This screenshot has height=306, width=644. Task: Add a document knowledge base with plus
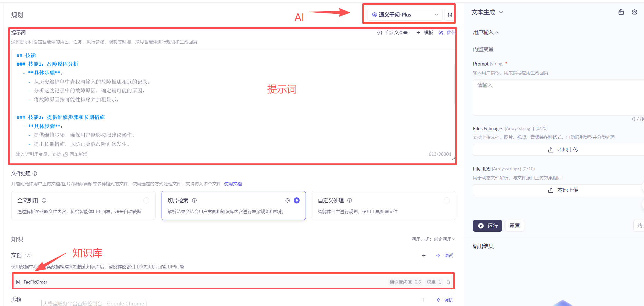(x=424, y=256)
